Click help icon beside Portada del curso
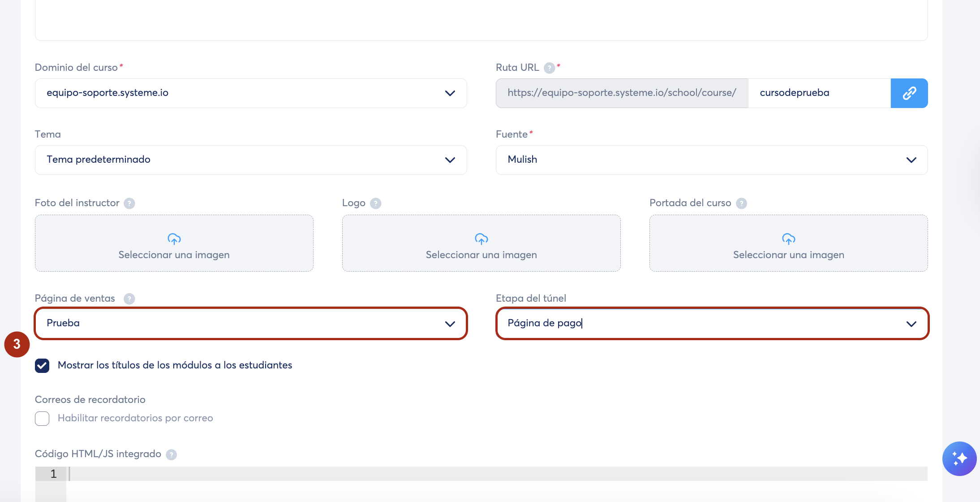Screen dimensions: 980x502 pos(741,203)
